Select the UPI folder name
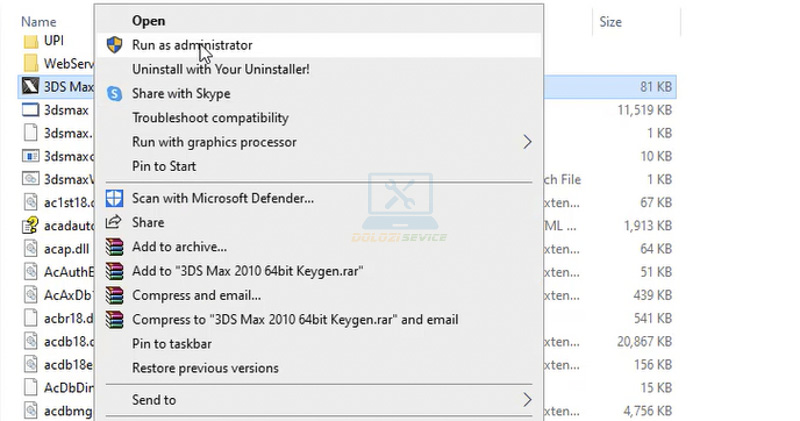This screenshot has height=421, width=800. pyautogui.click(x=54, y=40)
